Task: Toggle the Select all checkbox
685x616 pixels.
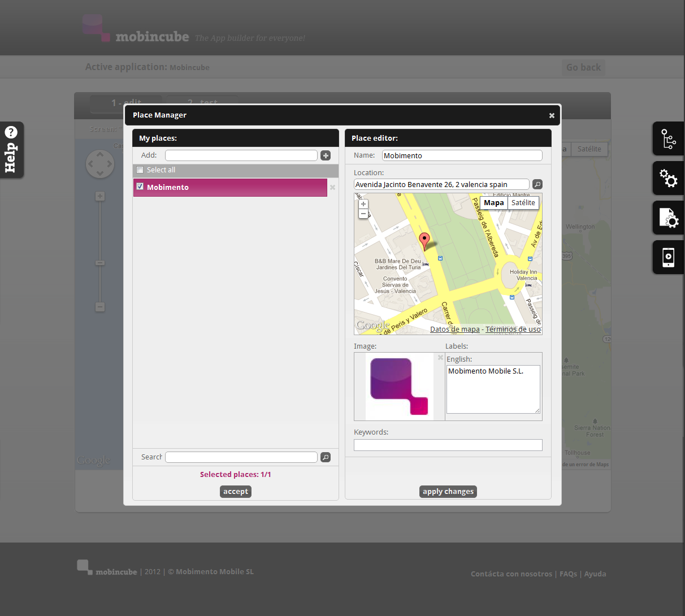Action: [x=140, y=170]
